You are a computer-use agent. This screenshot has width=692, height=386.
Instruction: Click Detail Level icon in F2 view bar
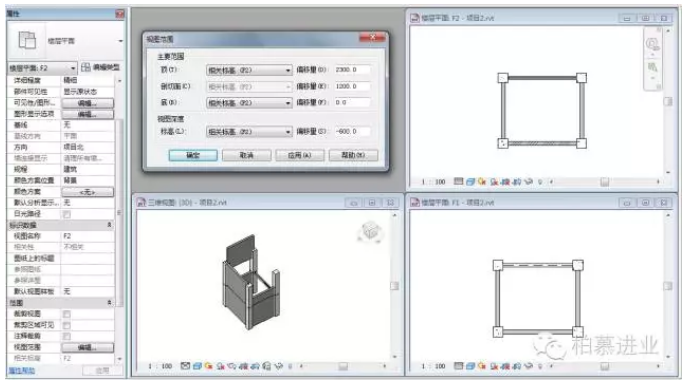(x=459, y=181)
